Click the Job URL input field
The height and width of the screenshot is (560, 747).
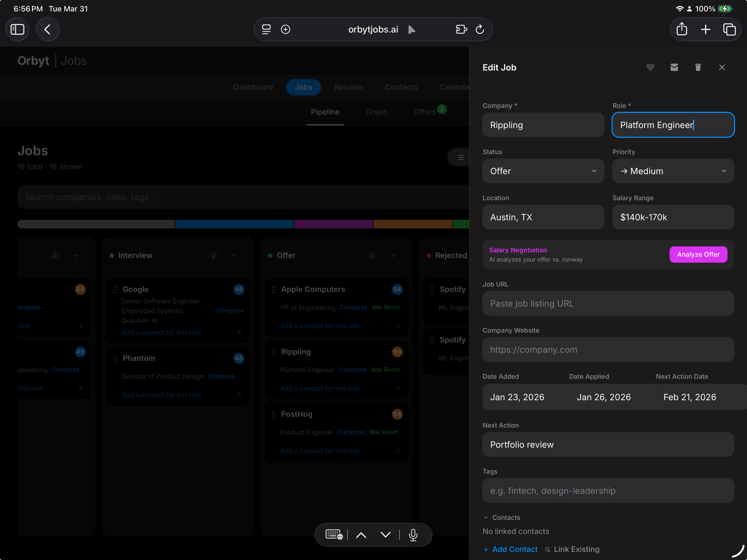point(607,303)
